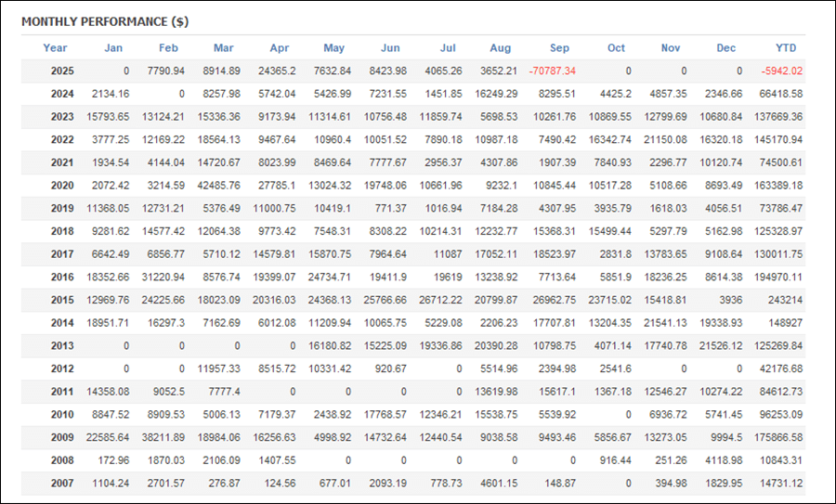Viewport: 836px width, 504px height.
Task: Click the YTD column header
Action: coord(786,48)
